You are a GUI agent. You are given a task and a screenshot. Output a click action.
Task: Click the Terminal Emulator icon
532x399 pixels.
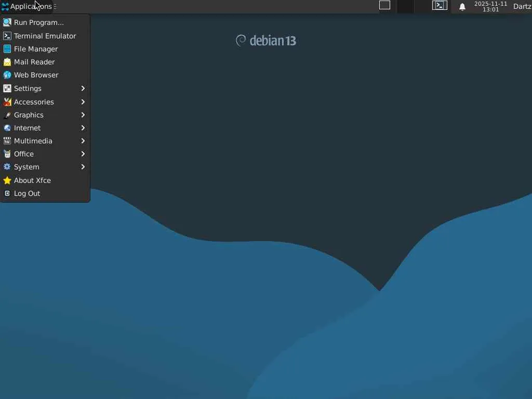pos(7,36)
